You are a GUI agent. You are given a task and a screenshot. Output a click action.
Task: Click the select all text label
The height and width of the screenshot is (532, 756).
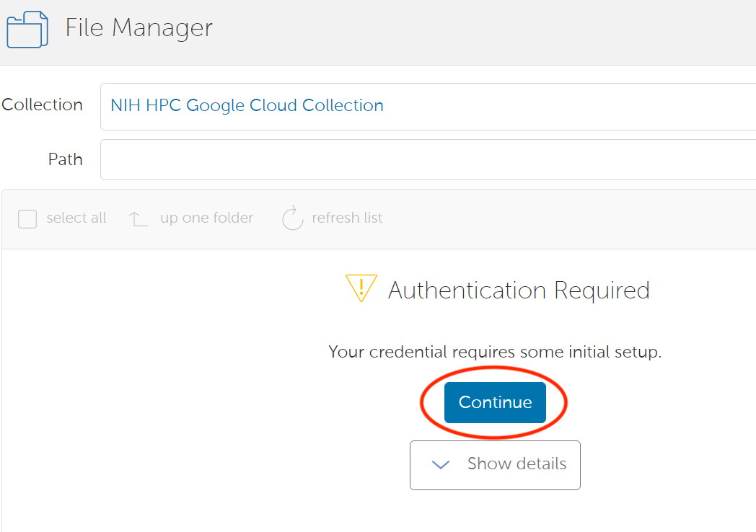pyautogui.click(x=76, y=218)
